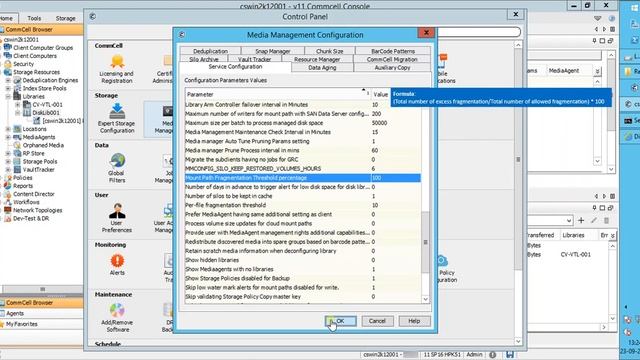Select Storage Pools tree node
The width and height of the screenshot is (640, 360).
pos(40,162)
